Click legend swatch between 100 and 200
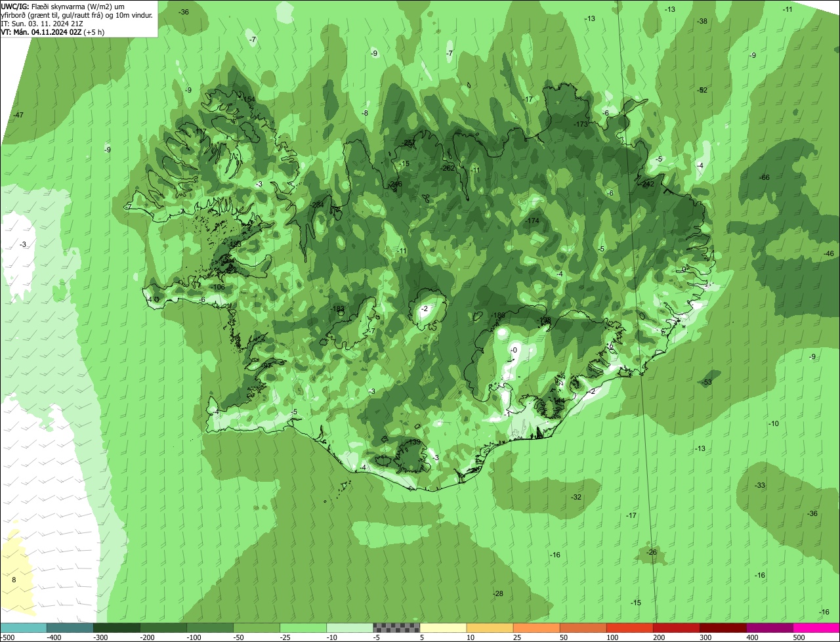 [x=630, y=628]
